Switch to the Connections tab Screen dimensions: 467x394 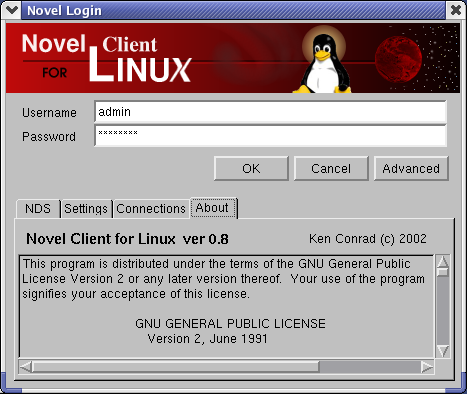click(151, 209)
